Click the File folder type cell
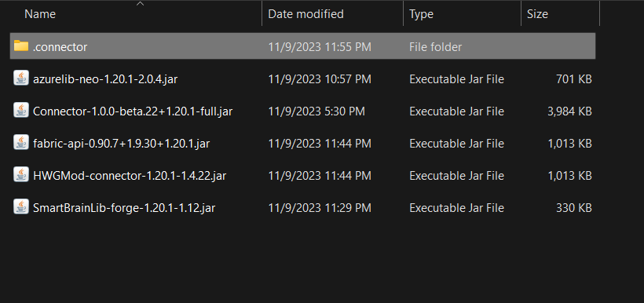Viewport: 644px width, 303px height. 435,47
